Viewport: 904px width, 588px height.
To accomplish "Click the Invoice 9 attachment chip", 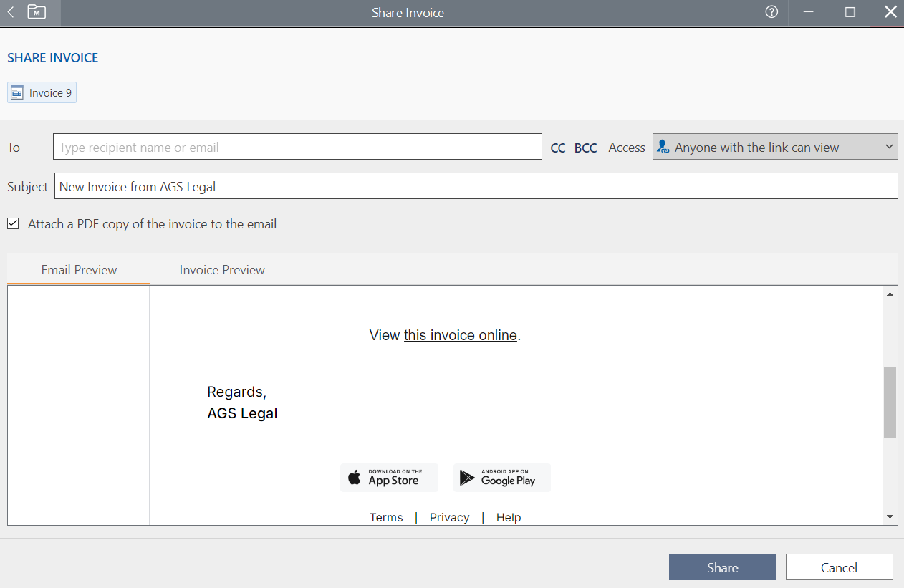I will click(x=42, y=93).
